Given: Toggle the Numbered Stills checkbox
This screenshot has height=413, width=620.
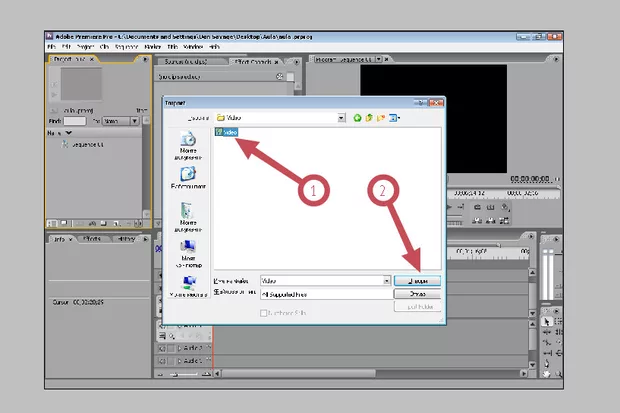Looking at the screenshot, I should pyautogui.click(x=263, y=313).
